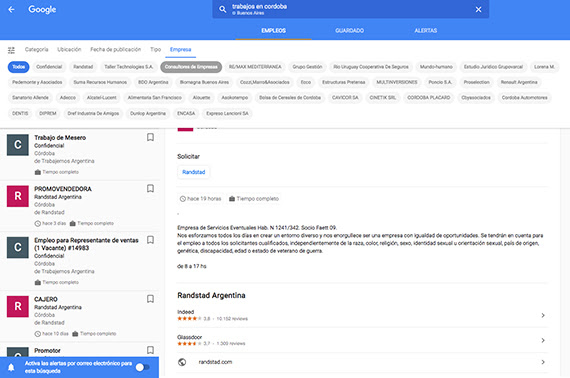Bookmark the CAJERO job listing
570x378 pixels.
click(150, 299)
